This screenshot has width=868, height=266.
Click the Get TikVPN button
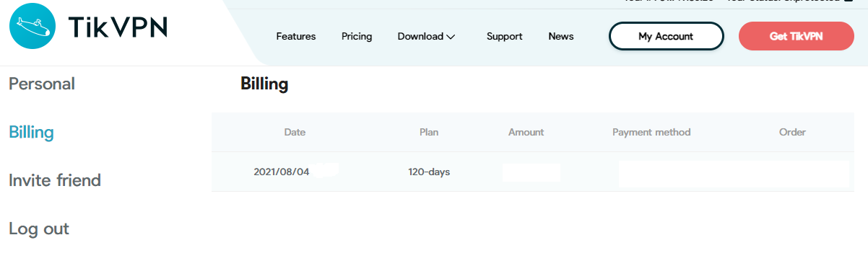click(797, 36)
